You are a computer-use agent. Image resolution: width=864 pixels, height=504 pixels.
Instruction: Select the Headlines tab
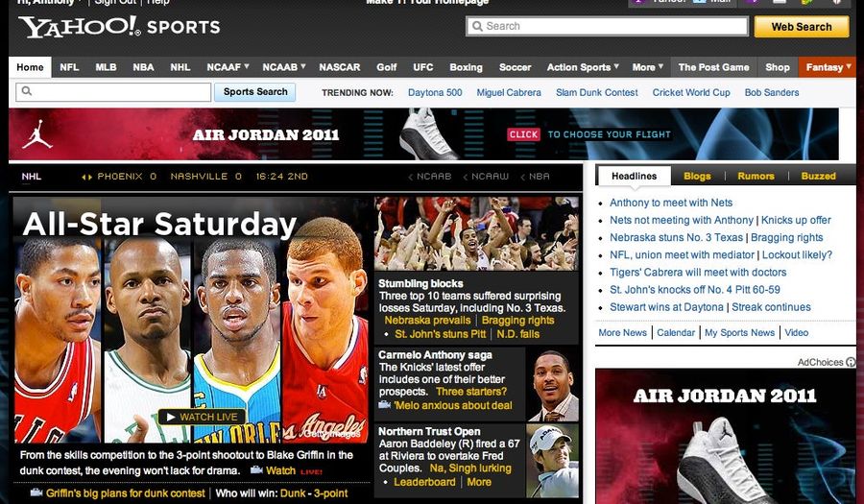[635, 177]
